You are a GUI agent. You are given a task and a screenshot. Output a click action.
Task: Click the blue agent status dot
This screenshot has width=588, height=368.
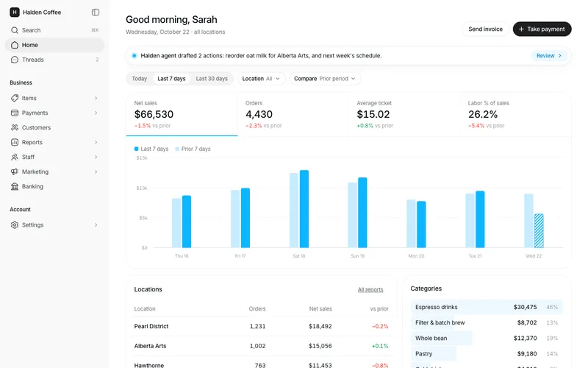(x=134, y=56)
